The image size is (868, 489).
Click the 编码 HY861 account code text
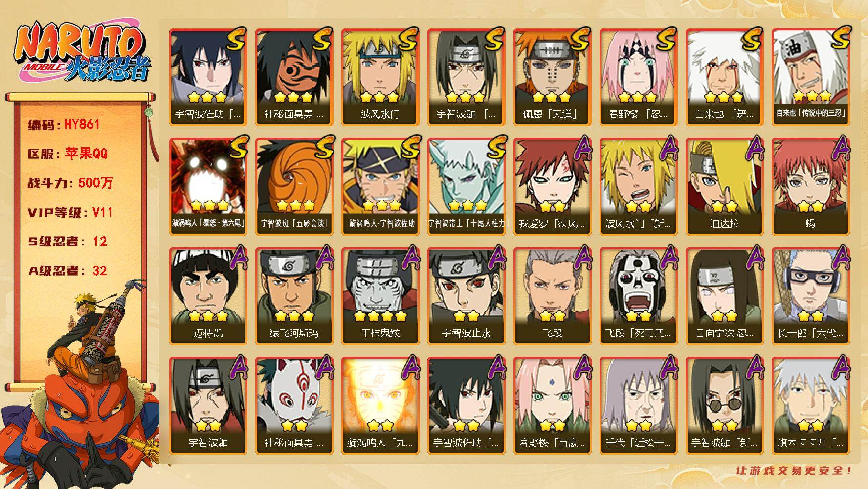tap(64, 124)
